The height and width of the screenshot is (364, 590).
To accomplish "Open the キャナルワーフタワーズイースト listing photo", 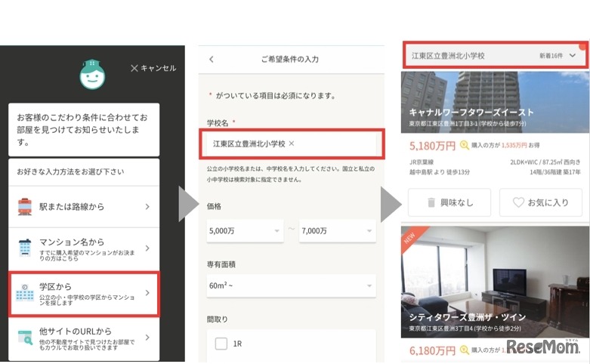I will click(495, 102).
